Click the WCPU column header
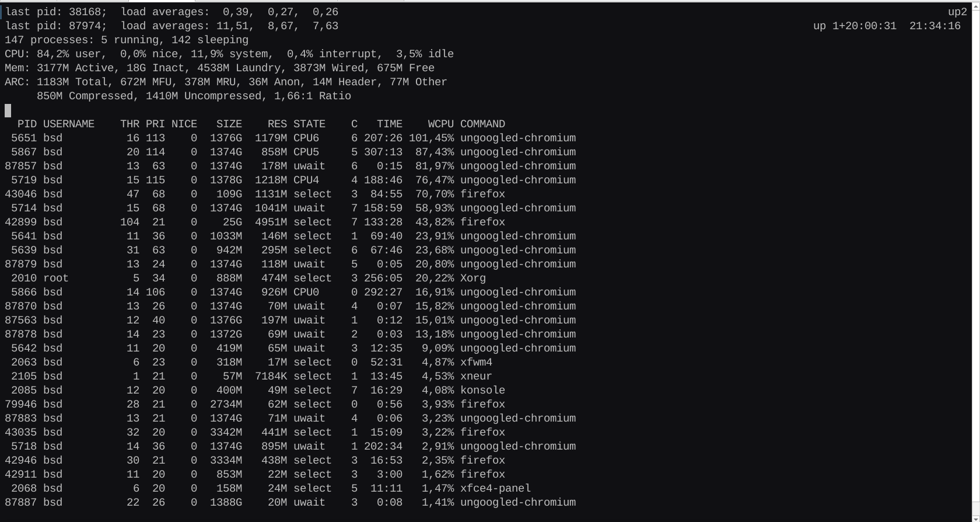The width and height of the screenshot is (980, 522). coord(440,124)
